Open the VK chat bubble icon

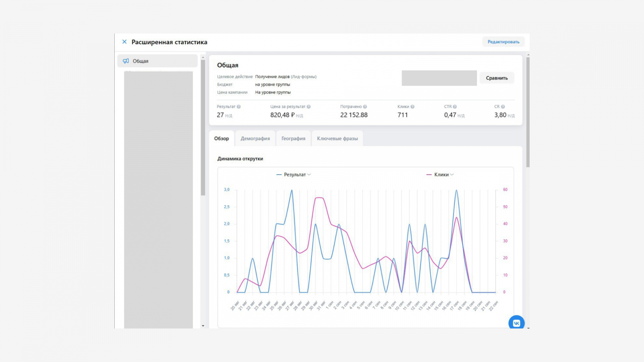pos(516,323)
